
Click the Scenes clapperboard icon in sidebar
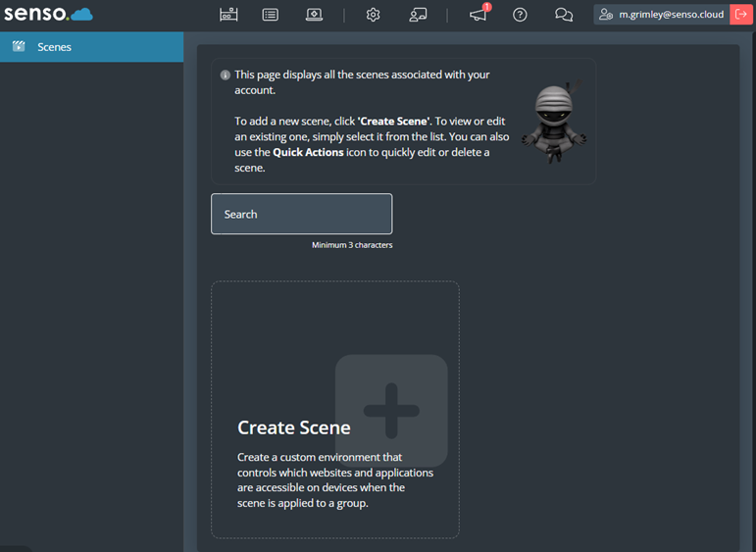pyautogui.click(x=19, y=46)
